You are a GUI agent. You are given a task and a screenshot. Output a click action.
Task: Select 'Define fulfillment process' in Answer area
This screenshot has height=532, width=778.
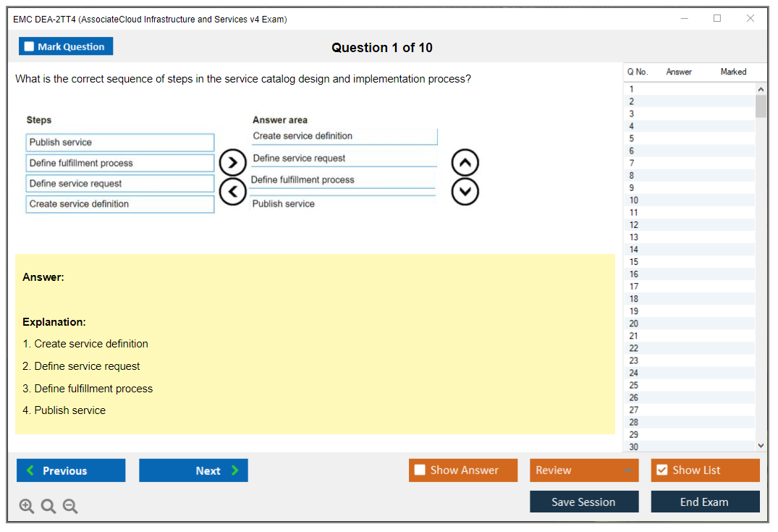[x=342, y=180]
